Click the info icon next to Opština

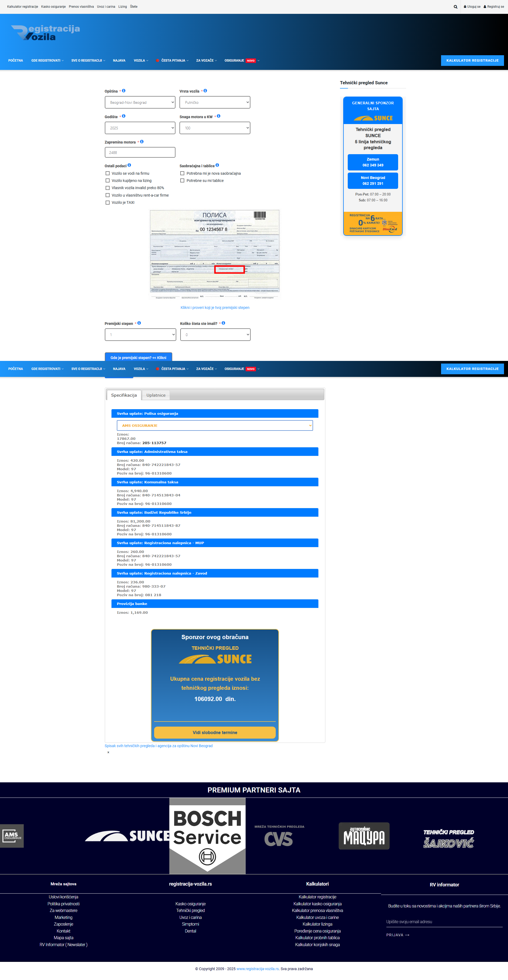123,91
